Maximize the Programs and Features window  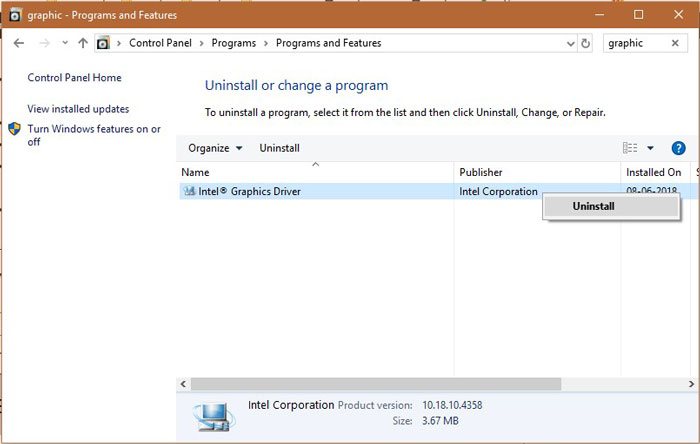(639, 15)
